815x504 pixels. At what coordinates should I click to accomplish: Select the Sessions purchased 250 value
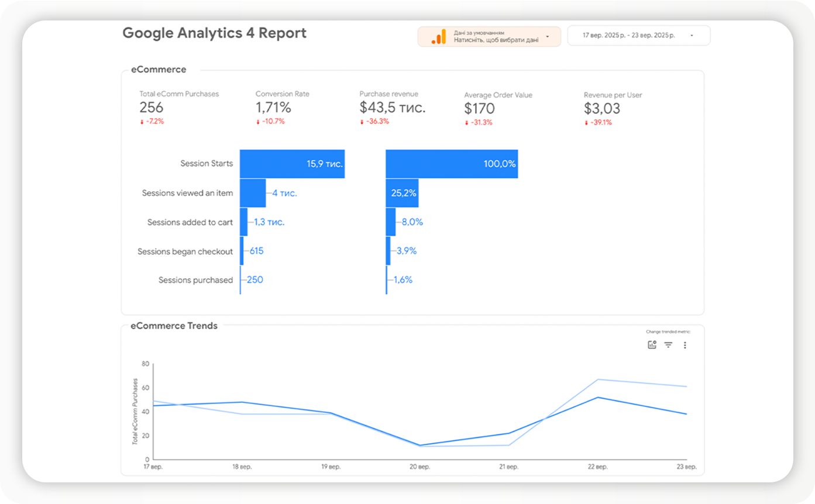[255, 279]
